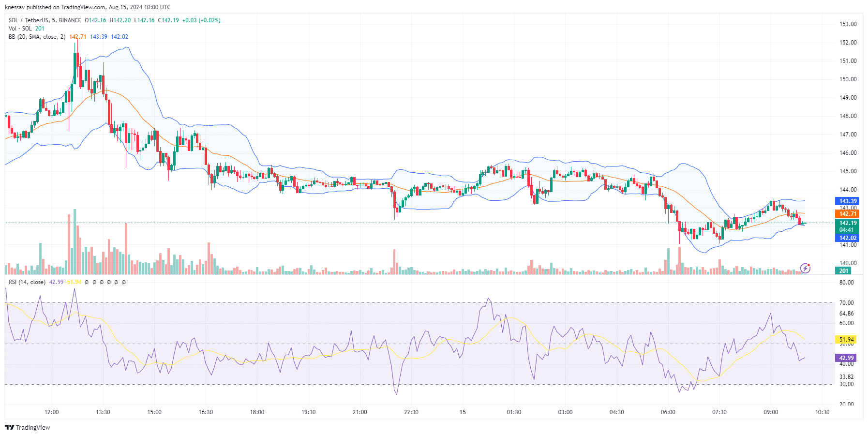Click the SOL / TetherUS symbol title

(45, 20)
